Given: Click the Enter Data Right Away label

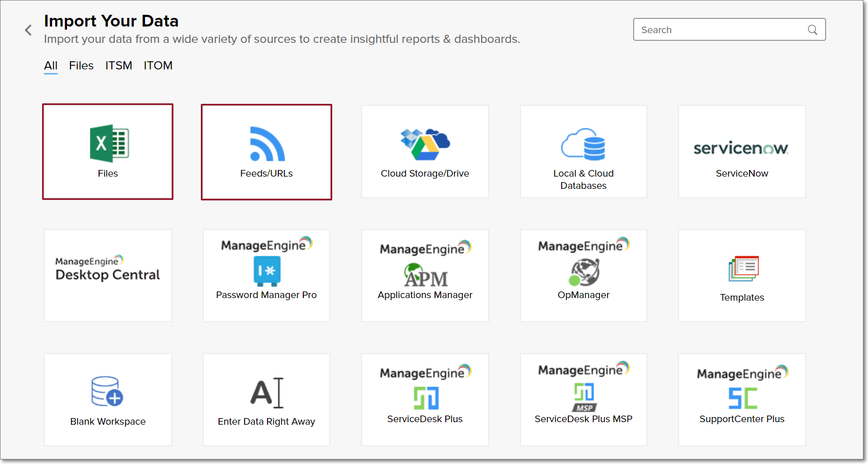Looking at the screenshot, I should click(x=267, y=422).
